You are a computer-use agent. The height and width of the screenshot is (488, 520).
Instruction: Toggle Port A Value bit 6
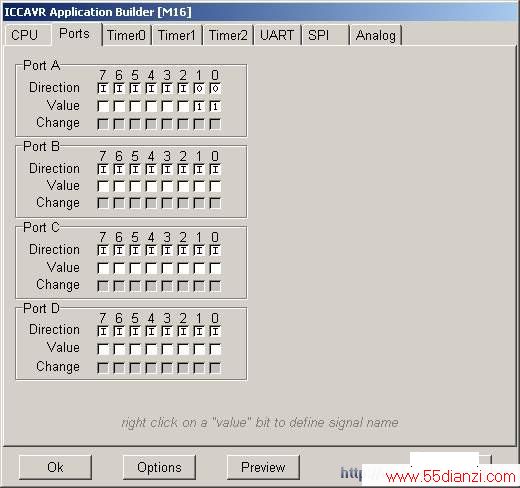click(x=119, y=106)
